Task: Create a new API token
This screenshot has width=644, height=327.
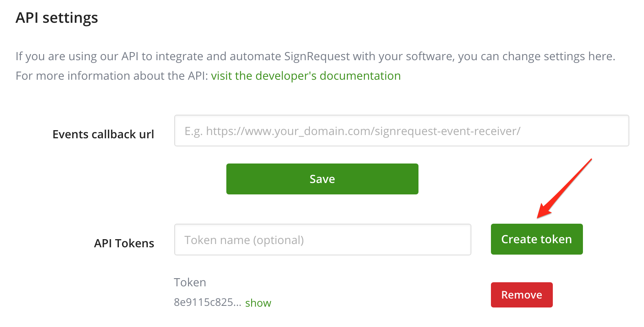Action: 537,239
